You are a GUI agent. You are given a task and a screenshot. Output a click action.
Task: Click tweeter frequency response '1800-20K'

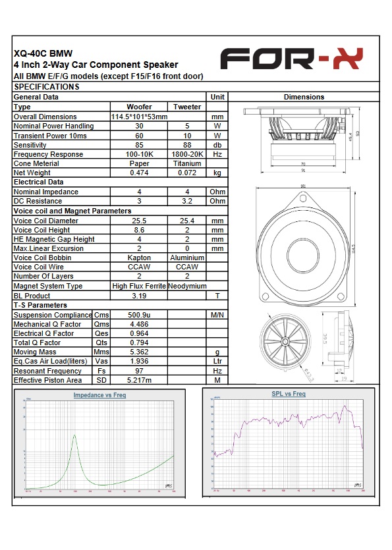[187, 154]
